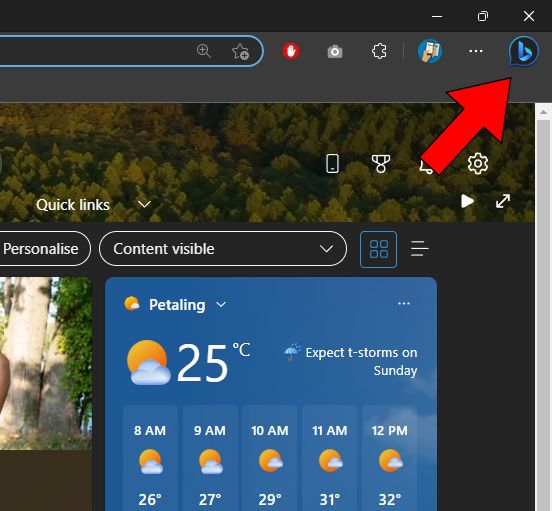Viewport: 552px width, 511px height.
Task: Open the mobile phone icon on page
Action: click(x=333, y=164)
